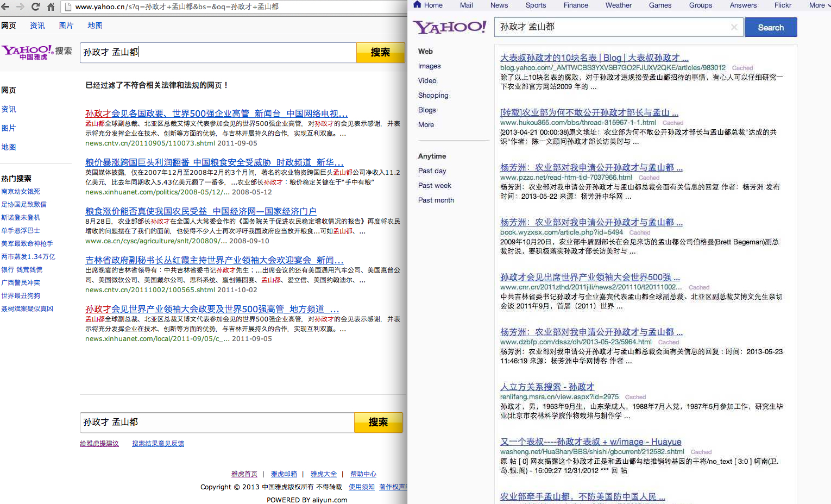This screenshot has width=831, height=504.
Task: Reload the page with the refresh icon
Action: point(35,7)
